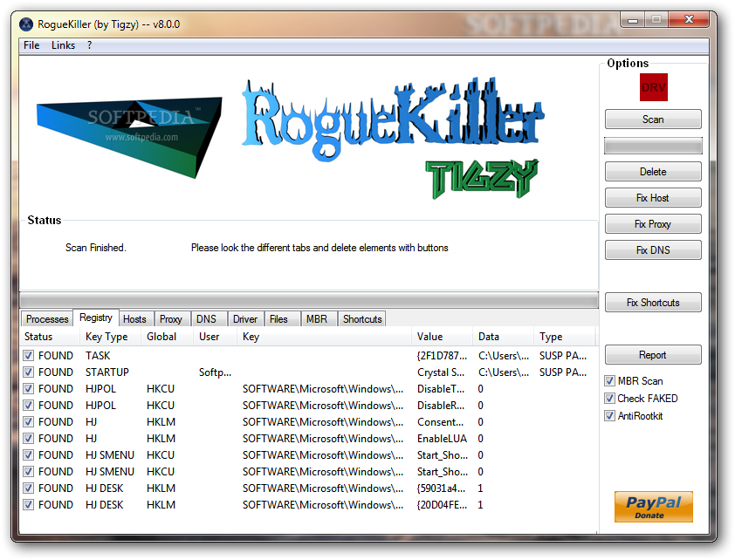The image size is (735, 560).
Task: Click the red DRV driver indicator
Action: coord(654,87)
